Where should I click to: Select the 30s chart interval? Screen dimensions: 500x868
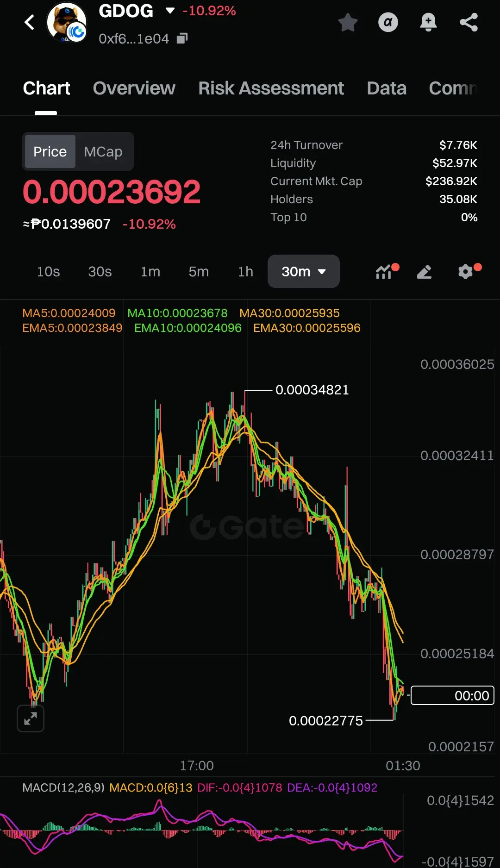[x=100, y=271]
